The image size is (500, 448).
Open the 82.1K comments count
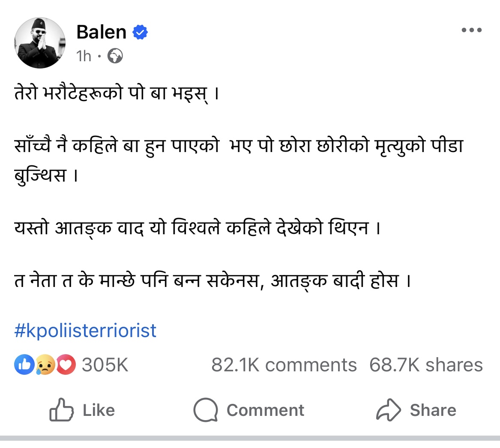tap(284, 365)
